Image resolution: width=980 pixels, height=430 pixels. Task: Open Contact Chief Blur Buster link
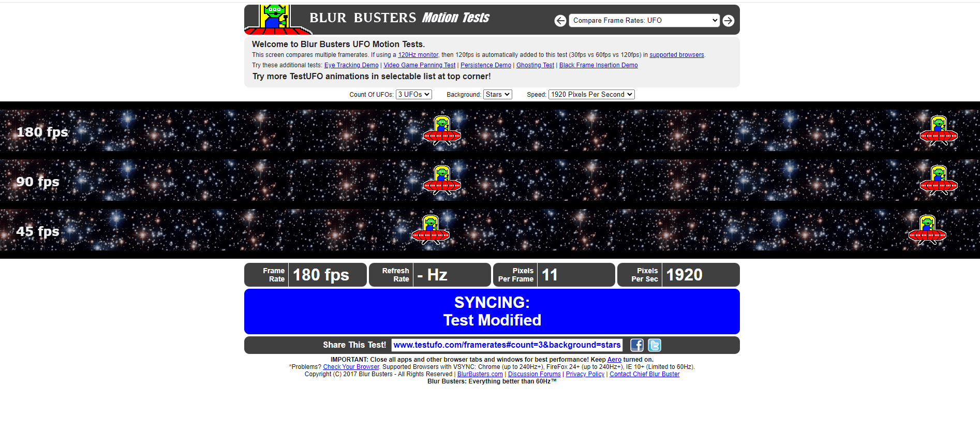click(x=645, y=374)
